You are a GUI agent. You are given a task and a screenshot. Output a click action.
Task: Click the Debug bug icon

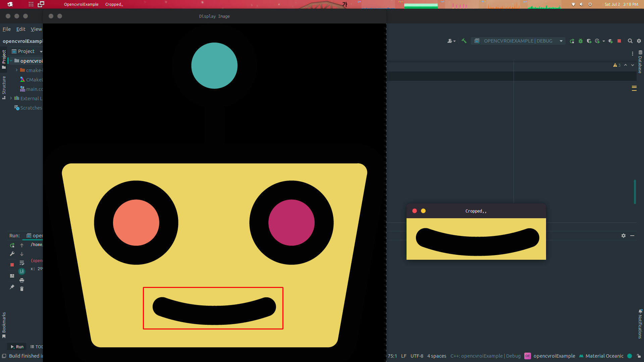click(581, 41)
